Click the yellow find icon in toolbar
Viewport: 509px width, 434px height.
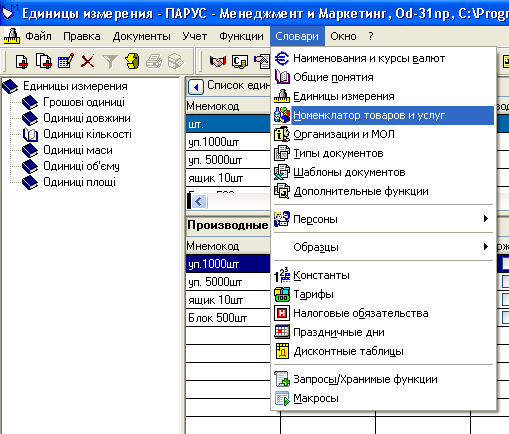point(132,61)
